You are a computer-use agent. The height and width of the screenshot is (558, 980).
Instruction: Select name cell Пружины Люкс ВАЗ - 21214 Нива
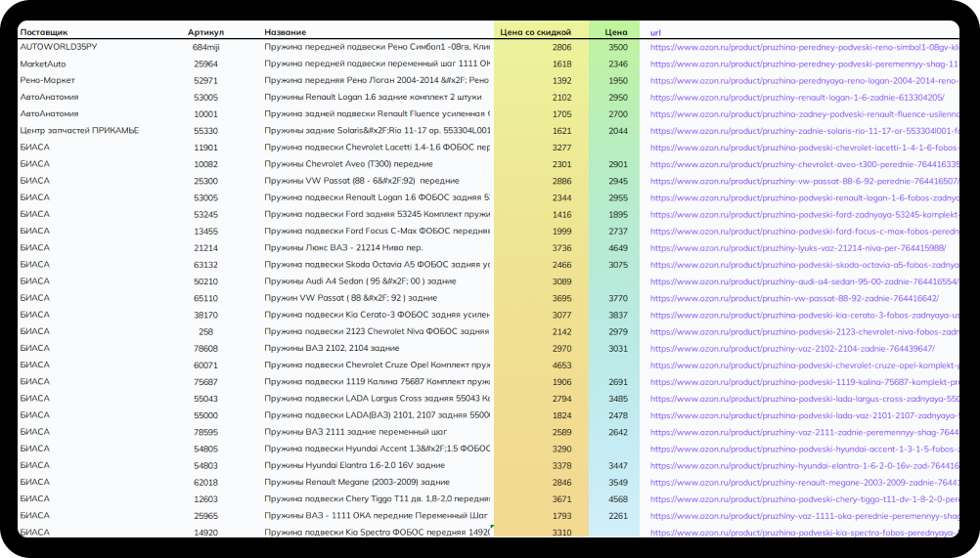click(x=343, y=248)
